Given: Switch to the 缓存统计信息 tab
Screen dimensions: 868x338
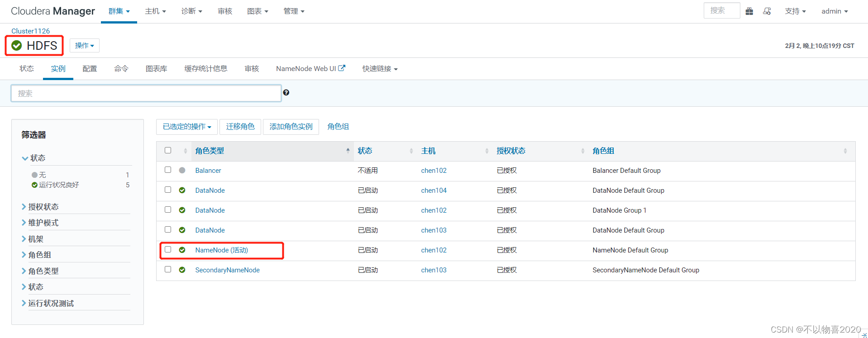Looking at the screenshot, I should coord(206,69).
